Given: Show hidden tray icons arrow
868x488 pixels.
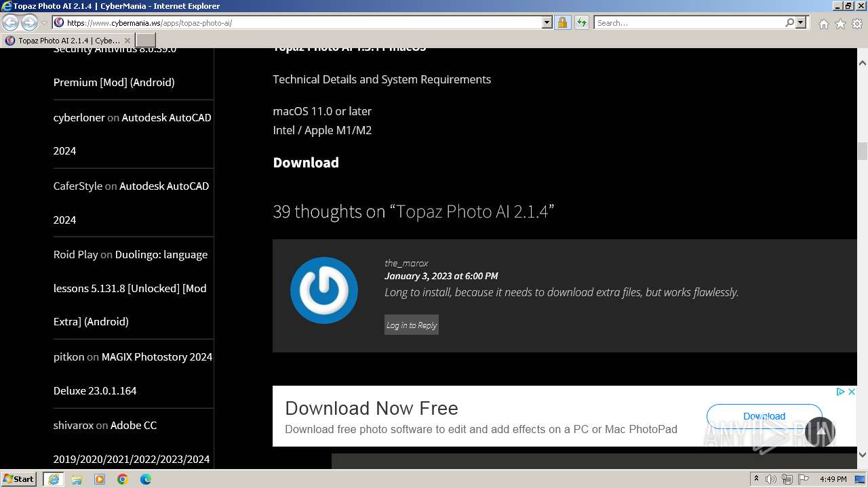Looking at the screenshot, I should tap(756, 479).
